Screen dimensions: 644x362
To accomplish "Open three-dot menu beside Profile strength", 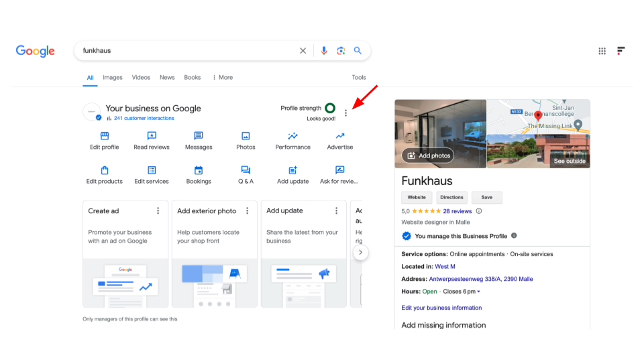I will coord(345,113).
